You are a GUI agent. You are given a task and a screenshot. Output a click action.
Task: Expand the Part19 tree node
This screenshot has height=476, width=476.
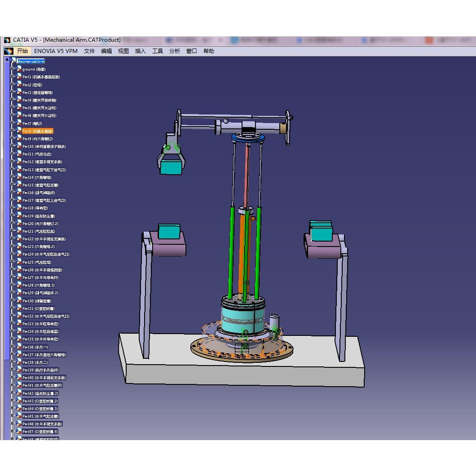13,215
